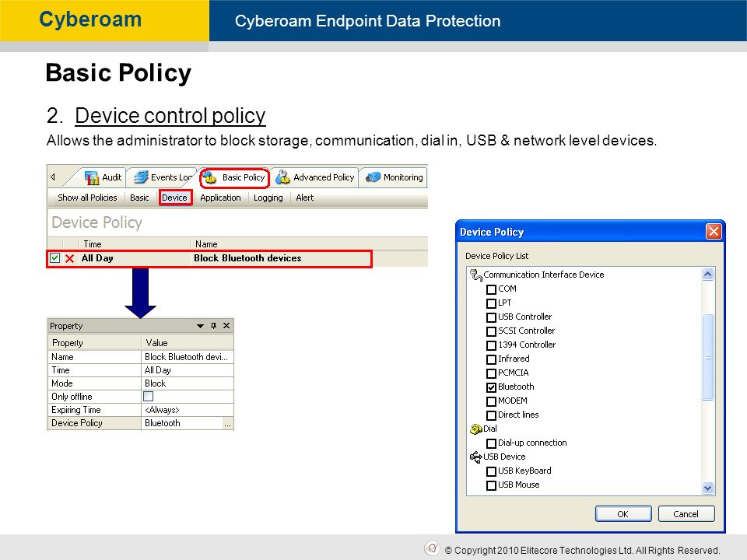
Task: Select the Logging policy filter
Action: coord(268,198)
